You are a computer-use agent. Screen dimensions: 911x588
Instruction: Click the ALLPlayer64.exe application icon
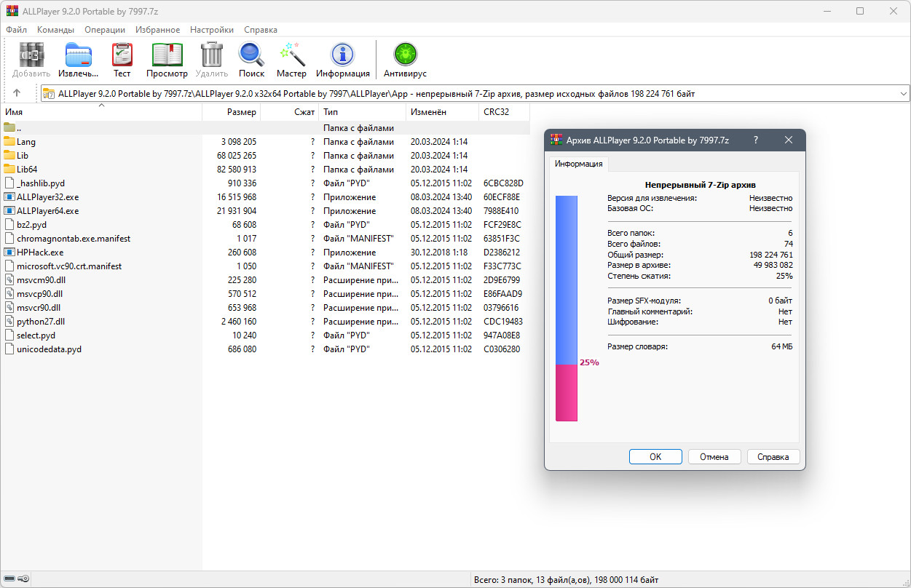click(9, 211)
